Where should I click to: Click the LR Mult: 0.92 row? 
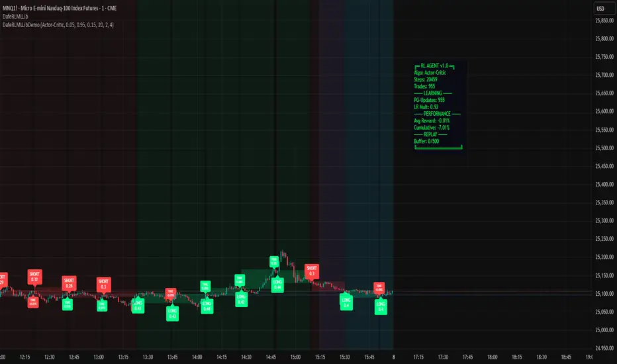(426, 107)
